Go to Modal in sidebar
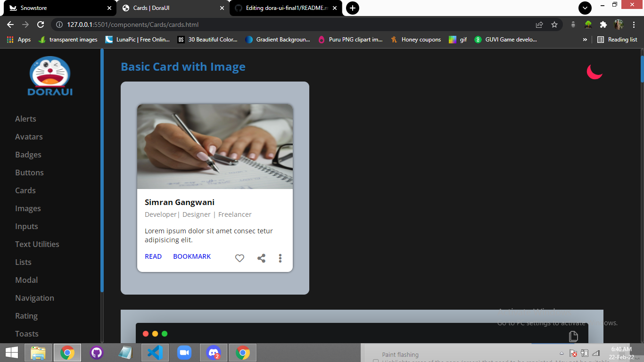This screenshot has width=644, height=362. (26, 280)
